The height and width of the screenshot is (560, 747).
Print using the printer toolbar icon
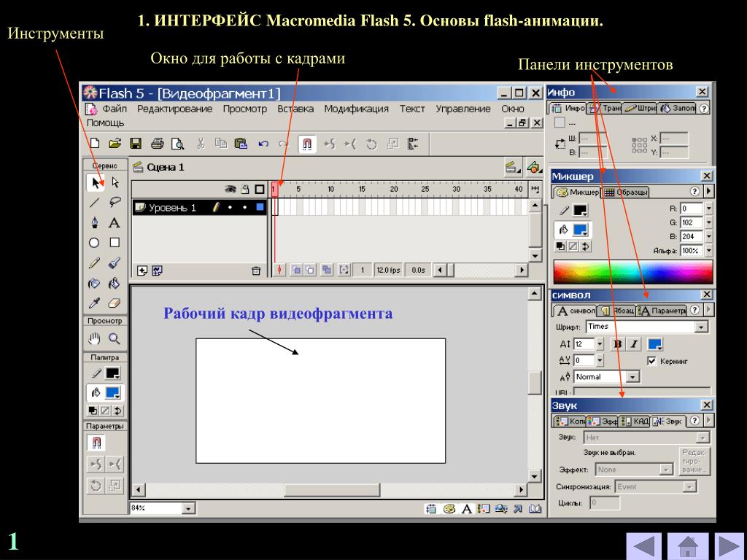coord(158,144)
